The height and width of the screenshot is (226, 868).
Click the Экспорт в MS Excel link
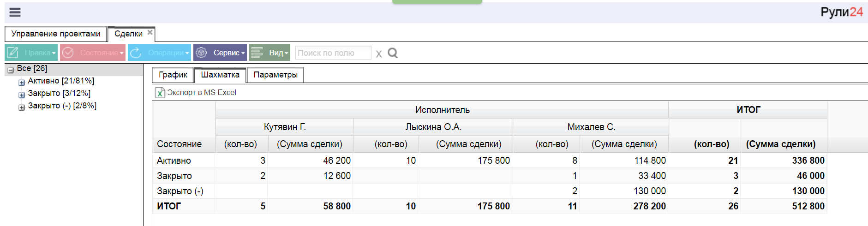(202, 92)
